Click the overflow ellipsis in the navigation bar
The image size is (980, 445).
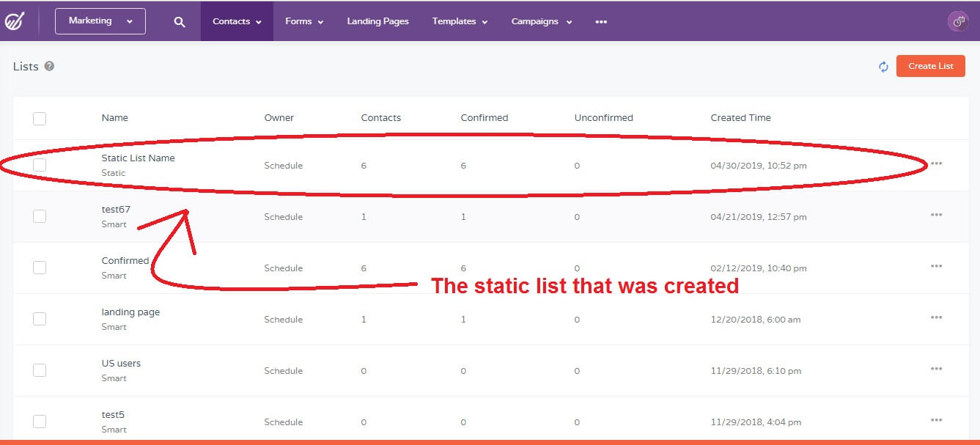coord(601,21)
